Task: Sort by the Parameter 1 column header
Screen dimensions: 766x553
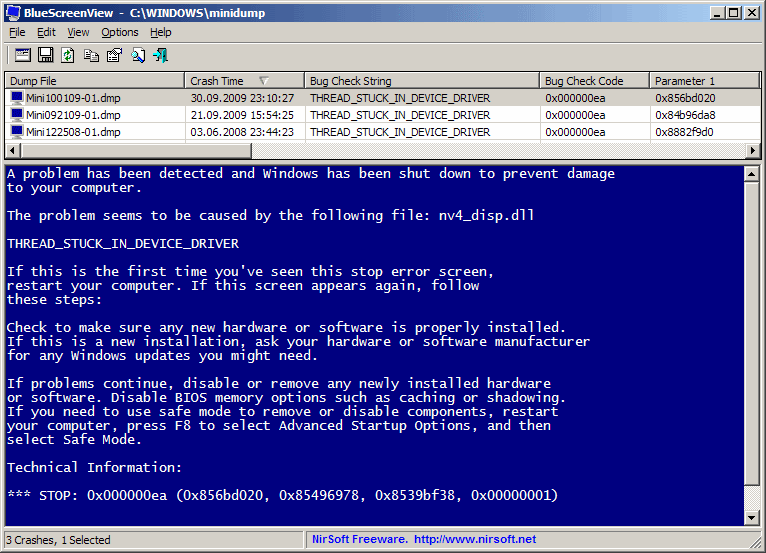Action: click(x=705, y=81)
